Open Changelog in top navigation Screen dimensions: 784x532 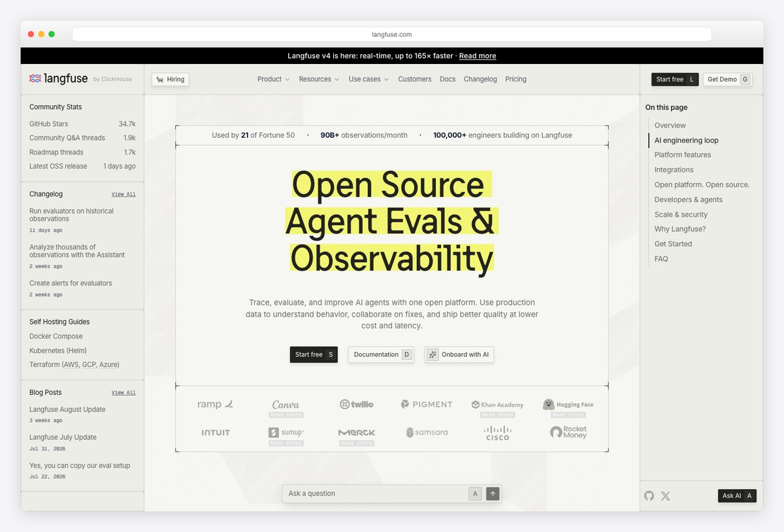480,79
